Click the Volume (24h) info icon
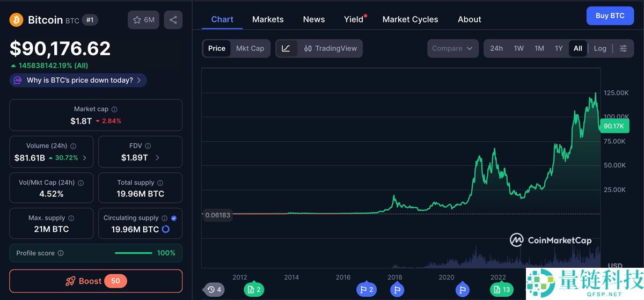 click(73, 146)
